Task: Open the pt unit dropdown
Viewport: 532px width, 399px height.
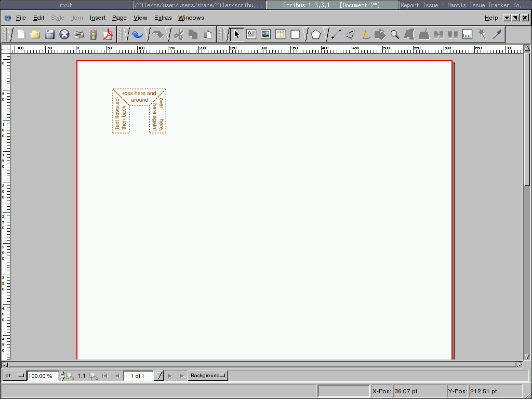Action: point(14,376)
